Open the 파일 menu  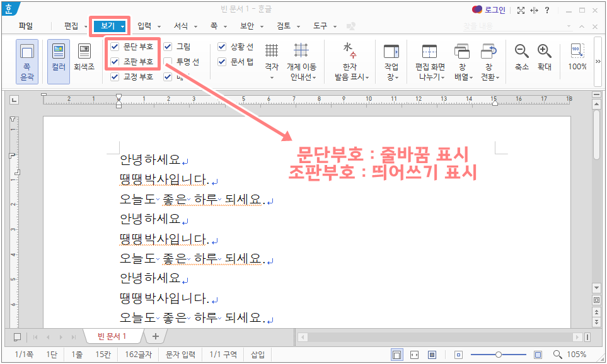pos(25,26)
